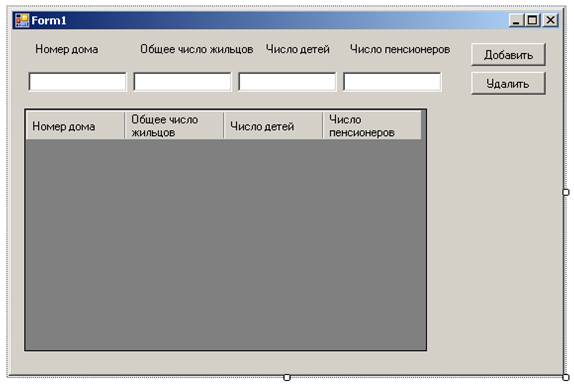Click the Form1 title text

pos(49,21)
